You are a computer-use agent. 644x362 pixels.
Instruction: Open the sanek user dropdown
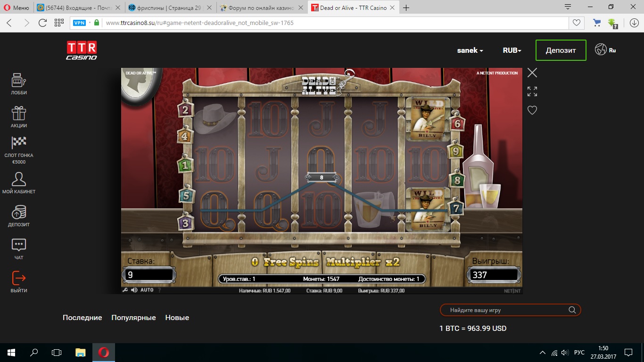tap(470, 50)
